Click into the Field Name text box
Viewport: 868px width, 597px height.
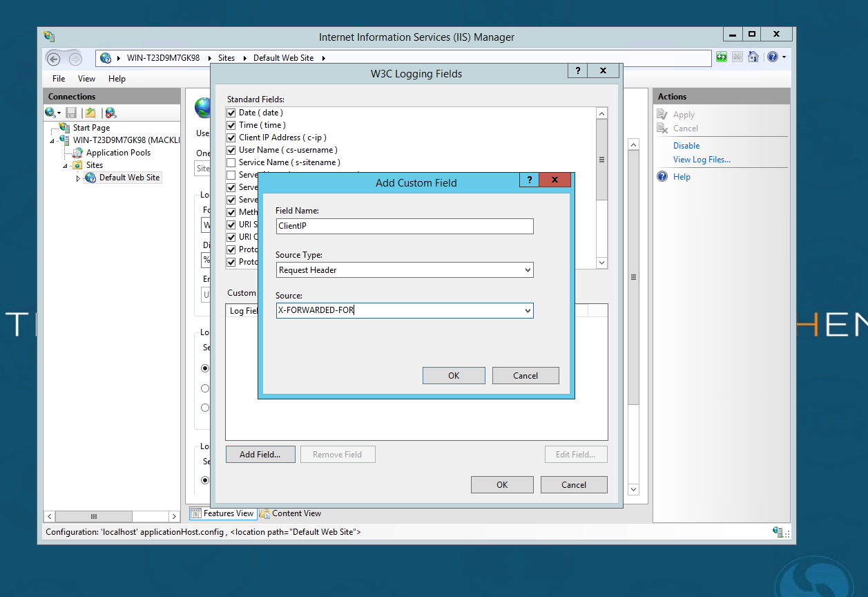405,226
